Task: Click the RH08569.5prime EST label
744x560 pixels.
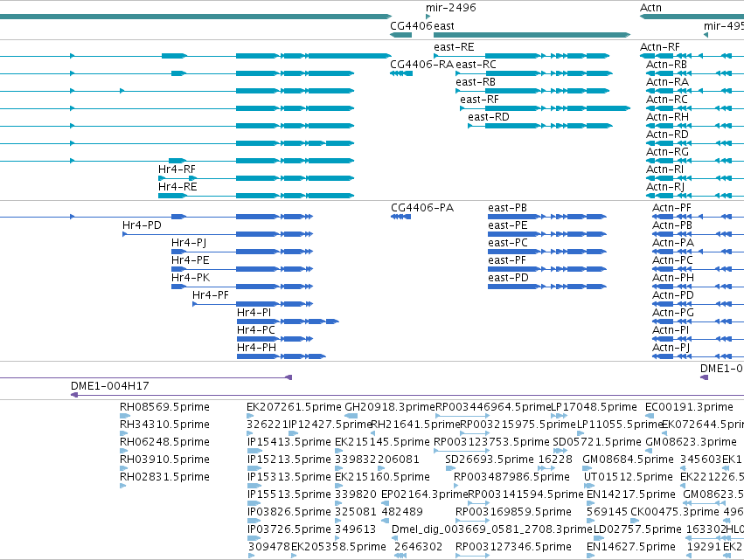Action: pyautogui.click(x=164, y=407)
